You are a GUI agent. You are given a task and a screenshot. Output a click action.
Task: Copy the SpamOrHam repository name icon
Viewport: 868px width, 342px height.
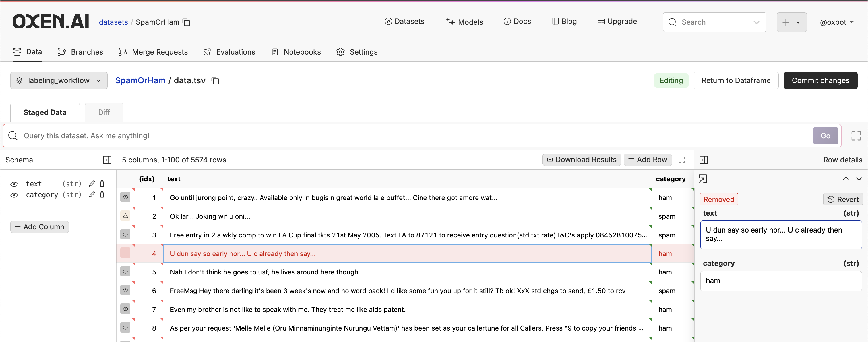(186, 22)
